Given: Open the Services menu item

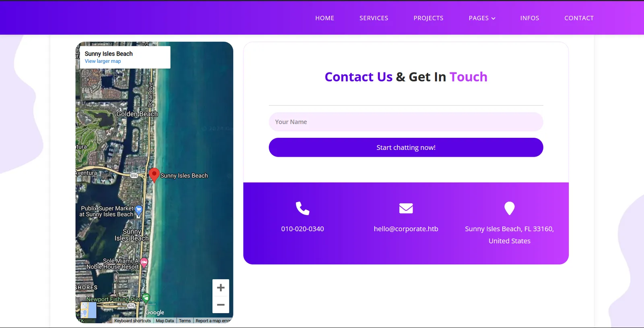Looking at the screenshot, I should pos(374,18).
